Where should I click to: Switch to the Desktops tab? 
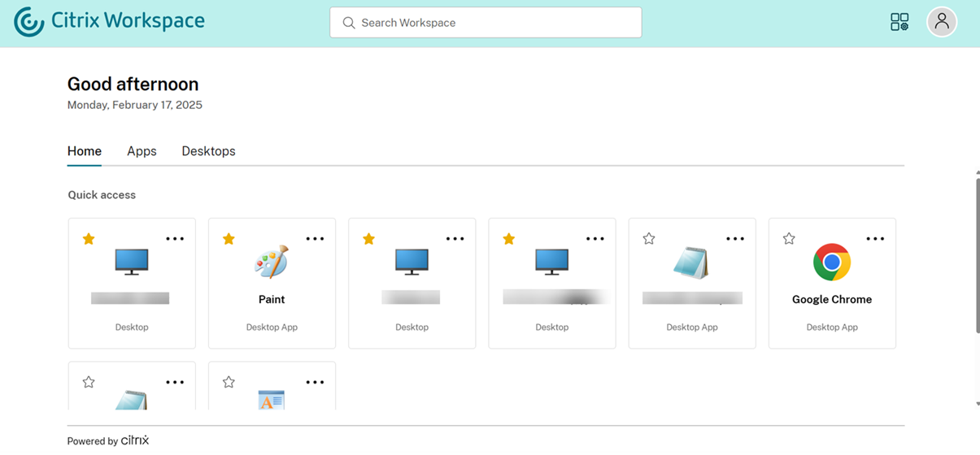click(x=208, y=151)
